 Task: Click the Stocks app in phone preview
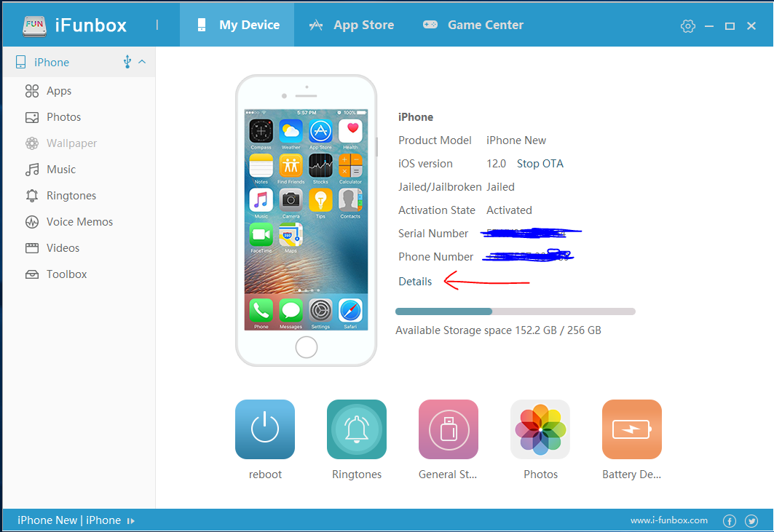pyautogui.click(x=320, y=166)
